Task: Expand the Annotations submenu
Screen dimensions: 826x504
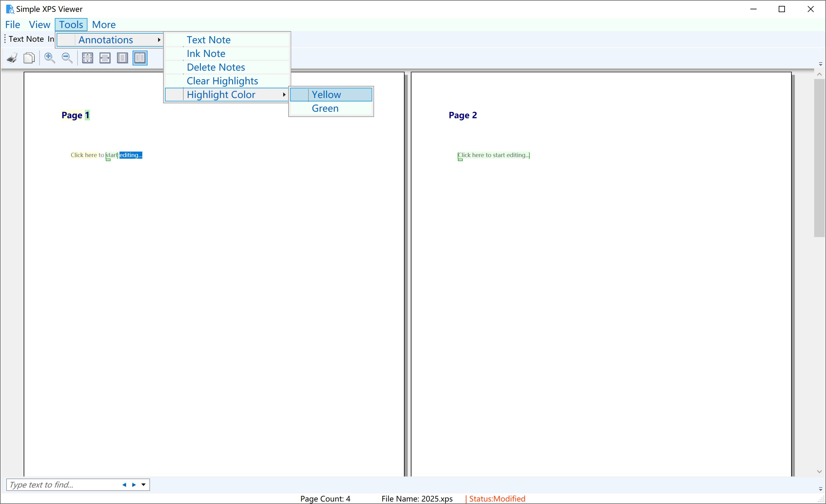Action: tap(106, 40)
